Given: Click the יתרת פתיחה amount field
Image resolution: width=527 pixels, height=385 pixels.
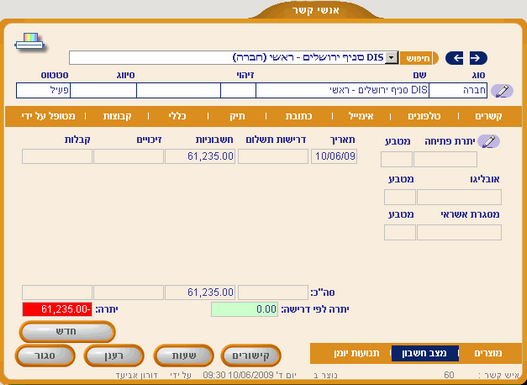Looking at the screenshot, I should click(445, 159).
